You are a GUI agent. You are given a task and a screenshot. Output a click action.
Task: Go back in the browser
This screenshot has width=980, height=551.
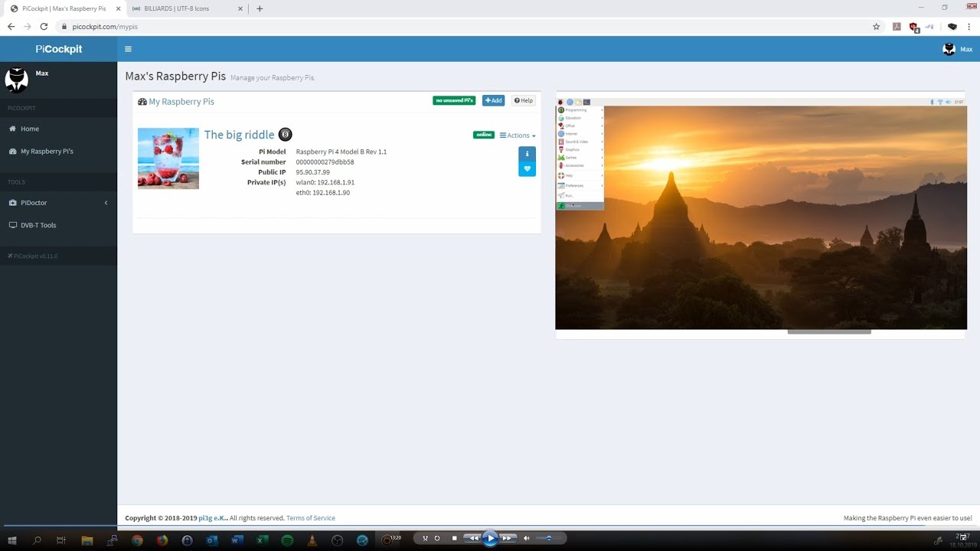[11, 26]
